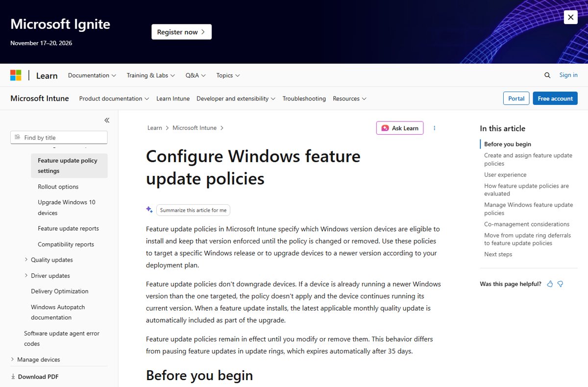Screen dimensions: 588x387
Task: Click the Portal button
Action: tap(516, 98)
